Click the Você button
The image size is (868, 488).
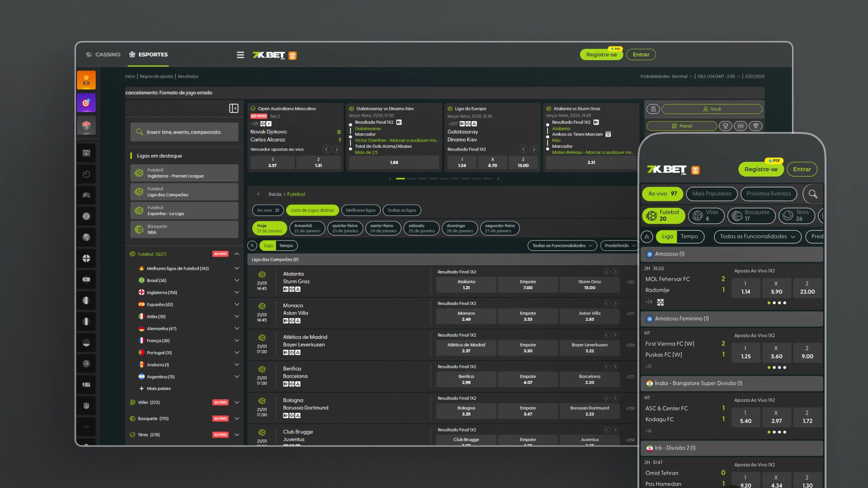(712, 109)
